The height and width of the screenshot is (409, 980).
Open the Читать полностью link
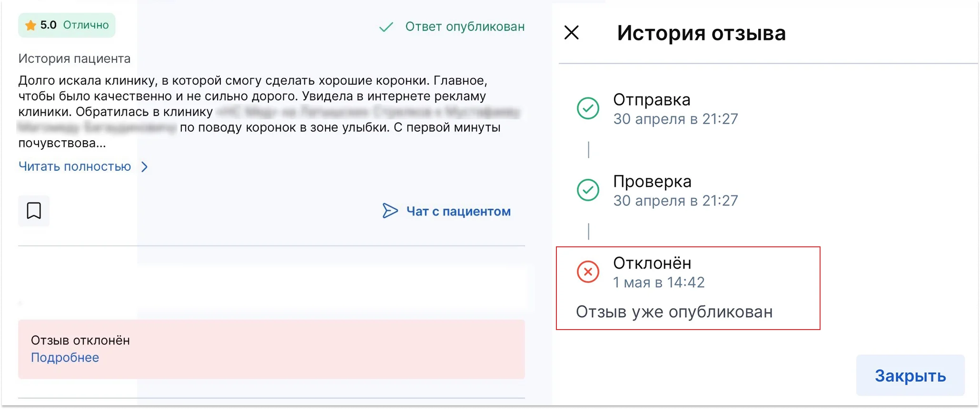(x=75, y=166)
